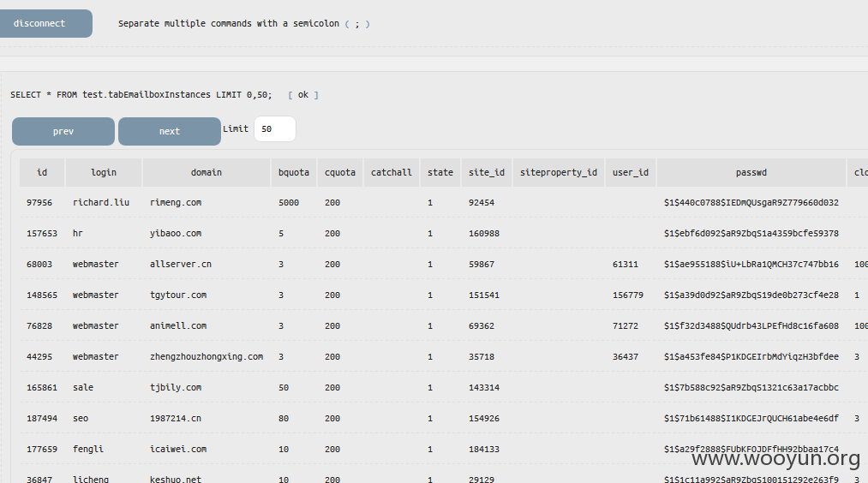Select the state column header
Image resolution: width=868 pixels, height=483 pixels.
(440, 173)
